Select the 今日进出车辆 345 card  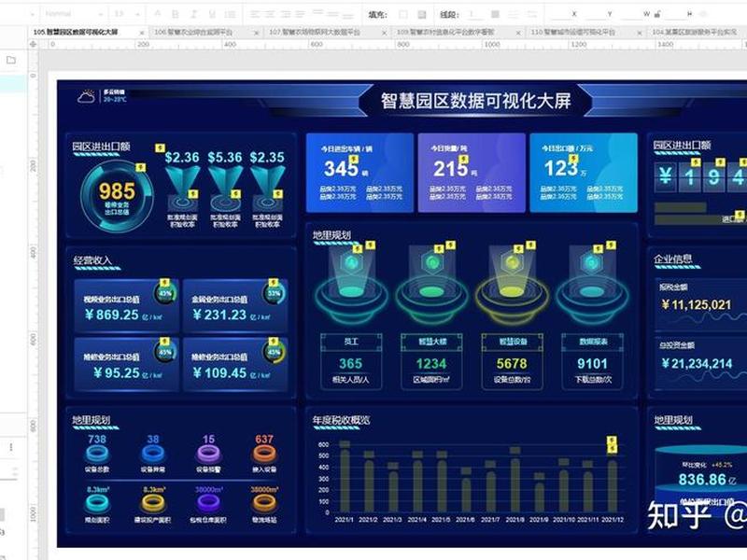point(359,173)
